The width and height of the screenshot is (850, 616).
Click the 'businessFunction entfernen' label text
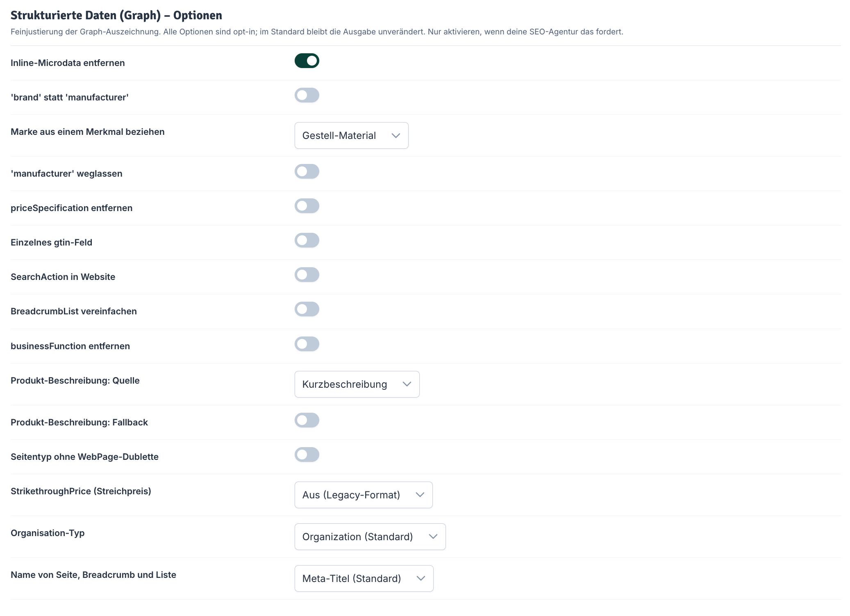(x=70, y=346)
